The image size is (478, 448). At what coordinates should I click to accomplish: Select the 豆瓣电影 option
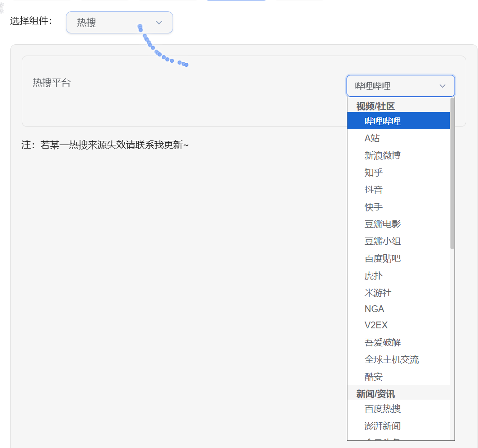tap(398, 224)
